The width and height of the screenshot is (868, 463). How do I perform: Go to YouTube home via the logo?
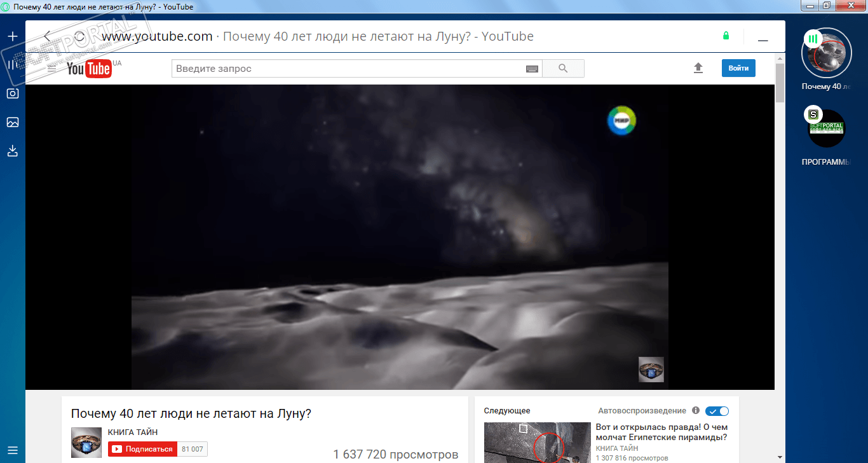(x=90, y=69)
